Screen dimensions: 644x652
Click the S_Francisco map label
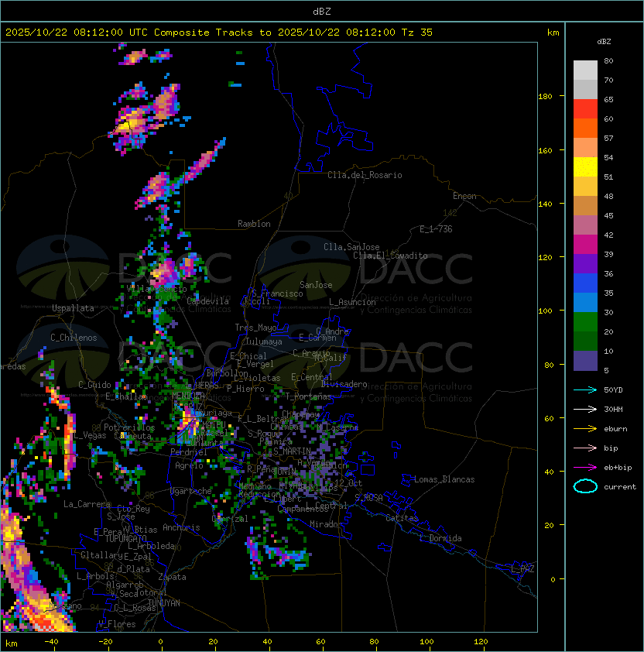coord(277,293)
